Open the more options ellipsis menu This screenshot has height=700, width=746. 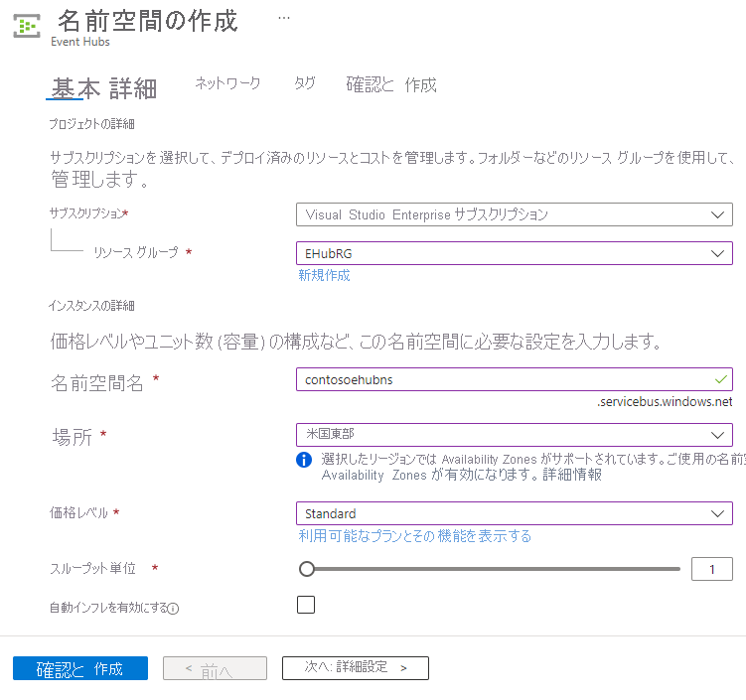pyautogui.click(x=284, y=18)
